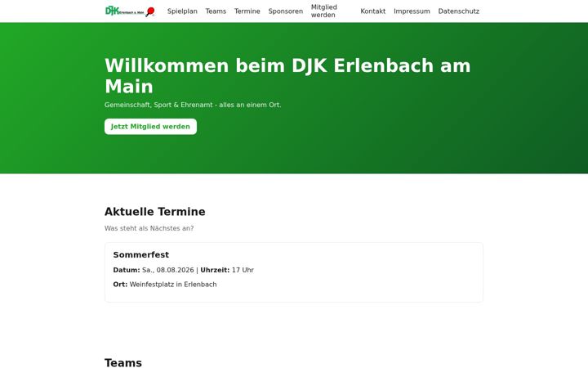This screenshot has width=588, height=368.
Task: Open the Datenschutz link
Action: click(459, 11)
